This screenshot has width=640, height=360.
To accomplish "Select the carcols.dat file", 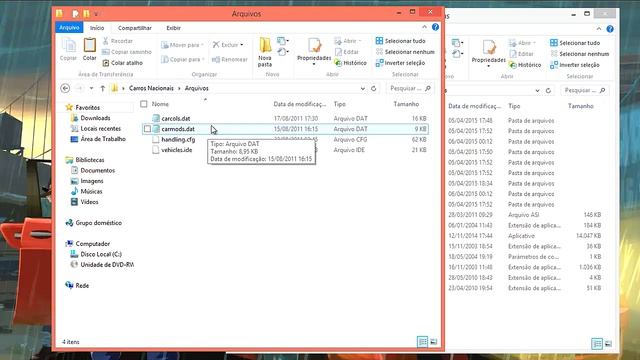I will tap(176, 118).
